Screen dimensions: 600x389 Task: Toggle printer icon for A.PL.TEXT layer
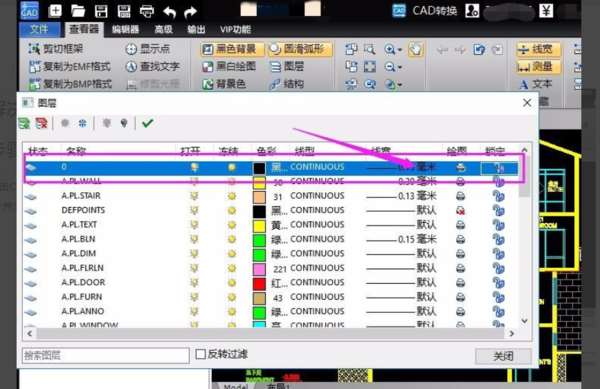click(x=460, y=225)
